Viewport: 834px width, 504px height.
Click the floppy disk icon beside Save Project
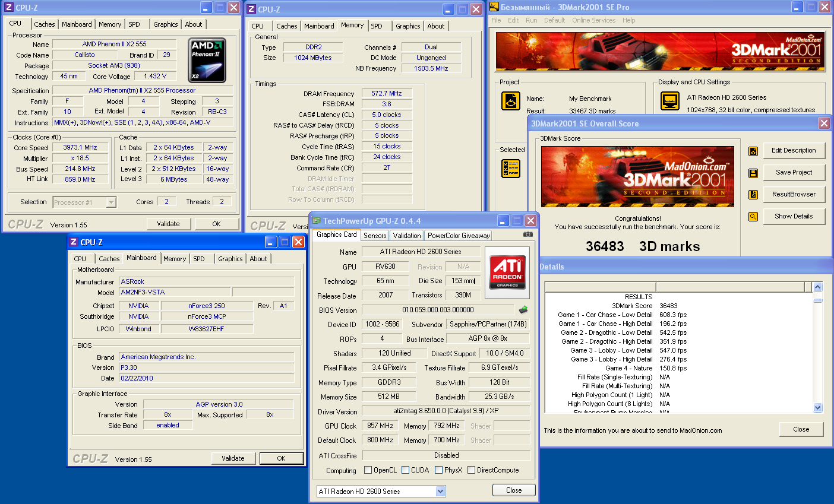click(x=753, y=173)
